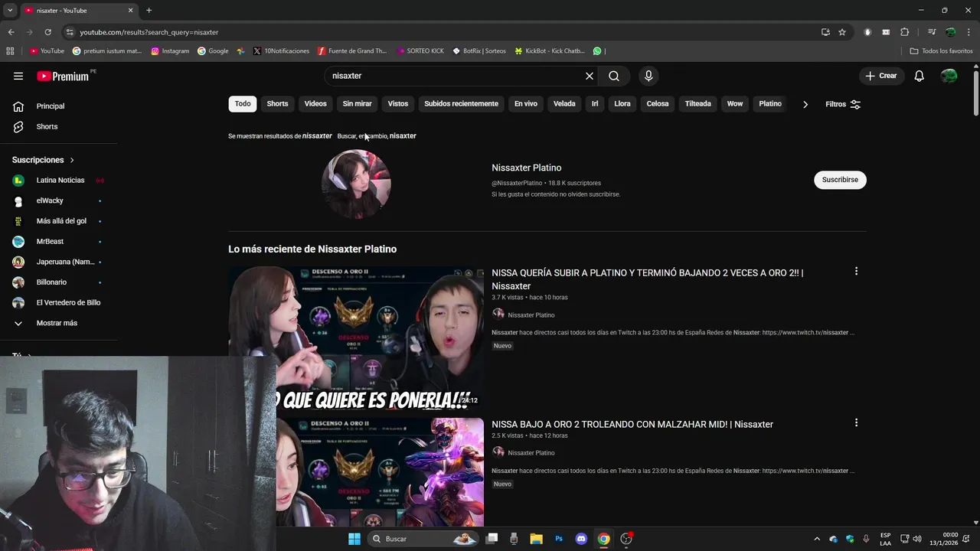Subscribe to Nissaxter Platino channel
Viewport: 980px width, 551px height.
click(x=840, y=180)
